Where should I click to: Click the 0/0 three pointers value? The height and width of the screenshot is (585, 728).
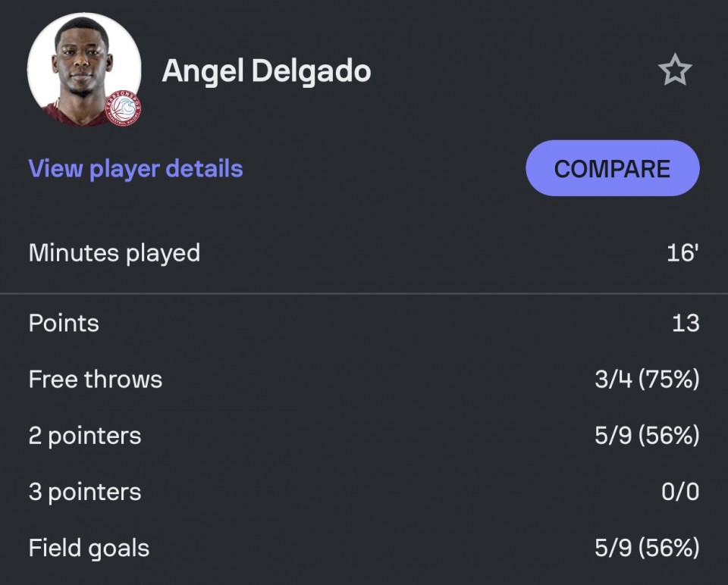(680, 492)
